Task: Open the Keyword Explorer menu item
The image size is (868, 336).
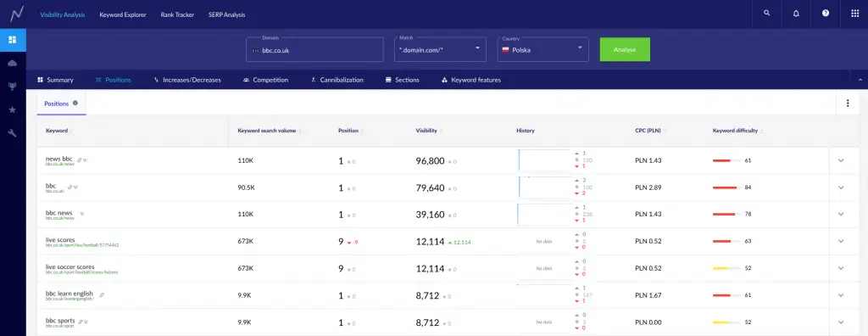Action: (x=123, y=15)
